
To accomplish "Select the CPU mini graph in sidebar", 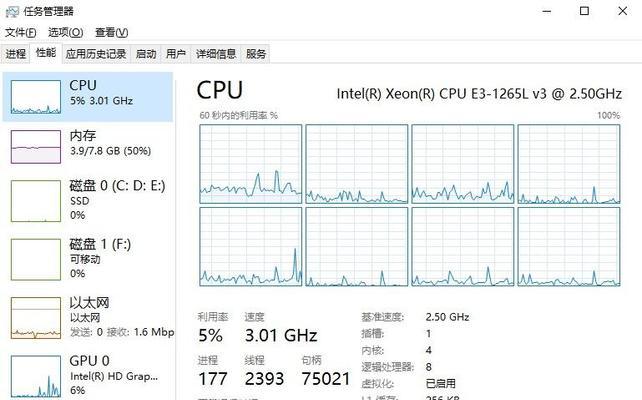I will [x=36, y=97].
